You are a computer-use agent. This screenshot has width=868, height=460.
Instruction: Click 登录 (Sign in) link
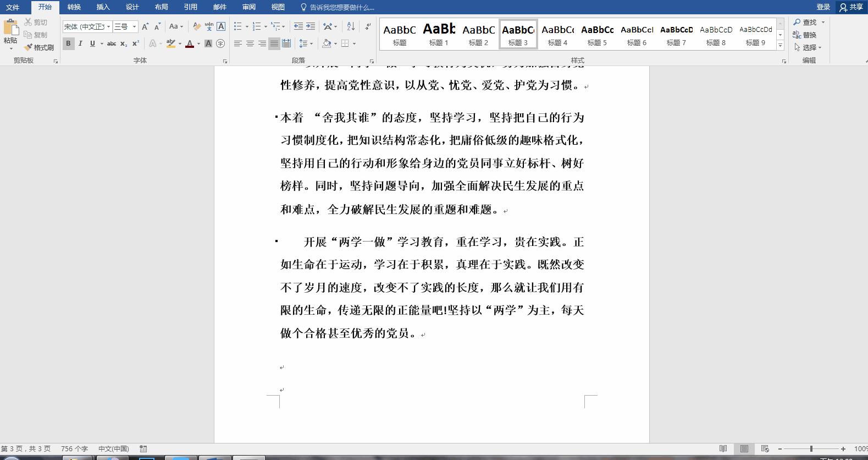tap(823, 7)
